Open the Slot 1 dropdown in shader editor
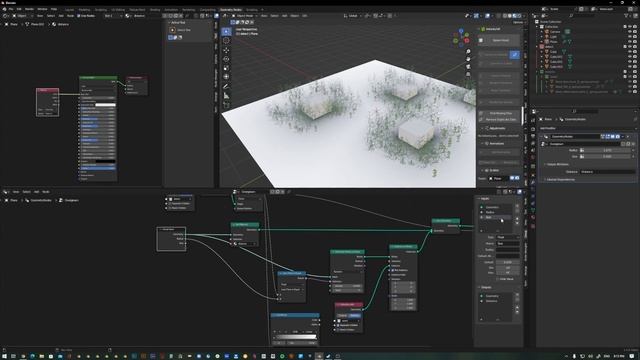This screenshot has height=360, width=640. [x=113, y=16]
